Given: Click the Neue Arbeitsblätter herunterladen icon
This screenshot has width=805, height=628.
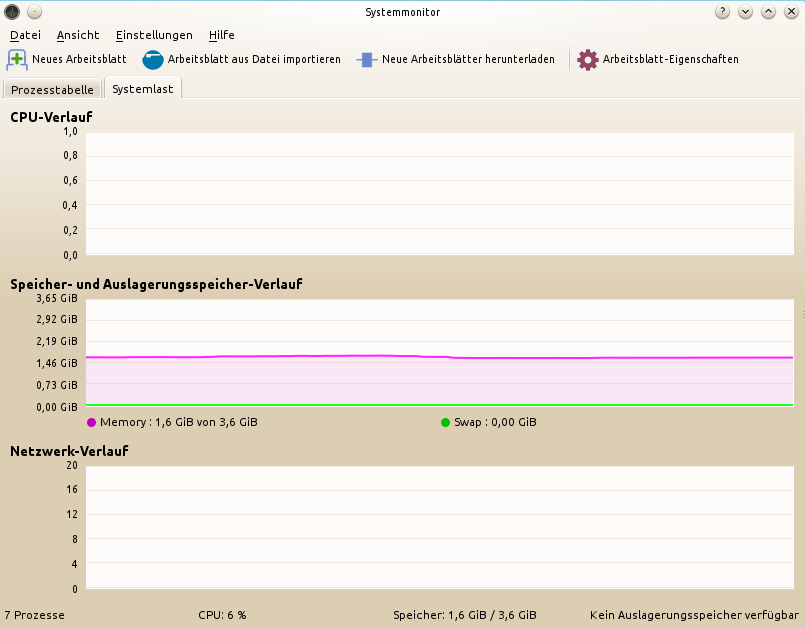Looking at the screenshot, I should point(366,60).
